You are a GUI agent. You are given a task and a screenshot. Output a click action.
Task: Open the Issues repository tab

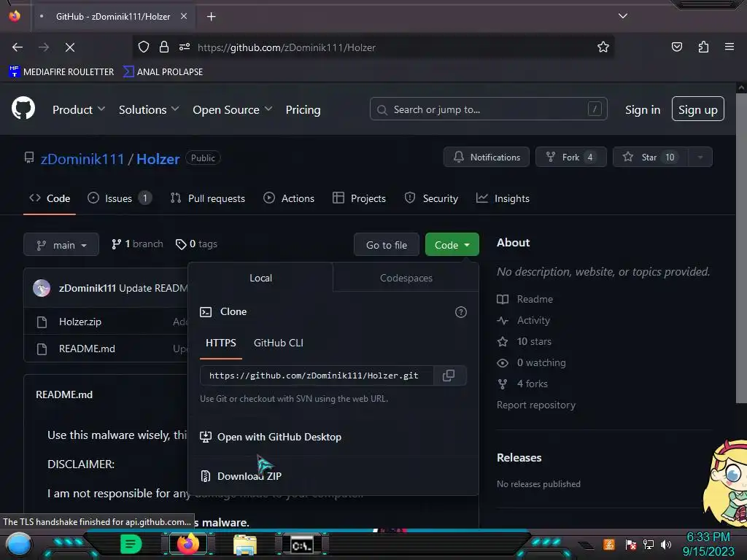click(120, 198)
